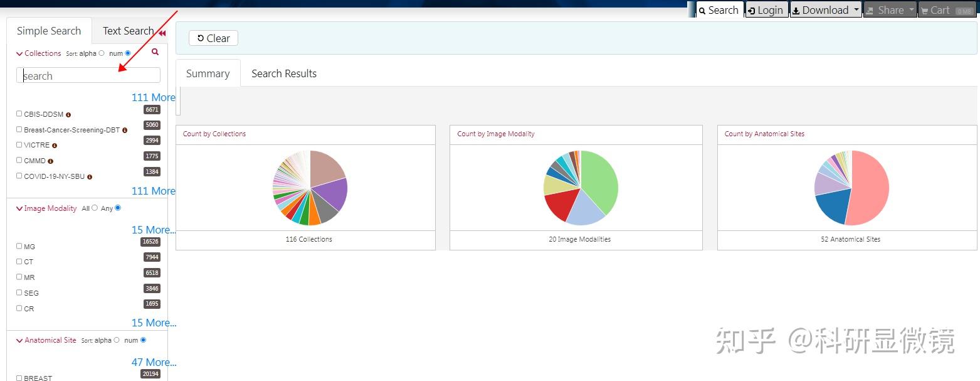Select alpha sort radio for Collections

pyautogui.click(x=102, y=53)
